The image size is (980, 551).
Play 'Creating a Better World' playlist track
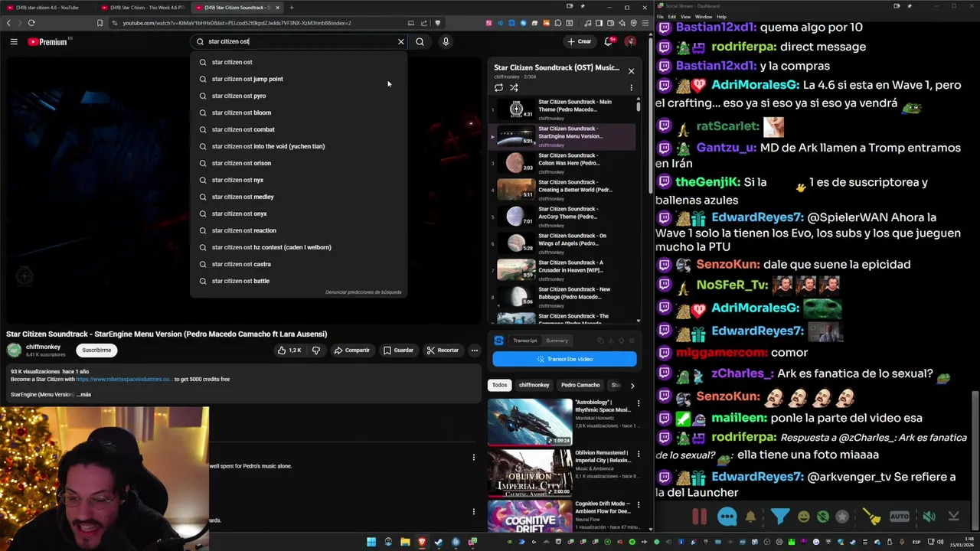(x=562, y=190)
